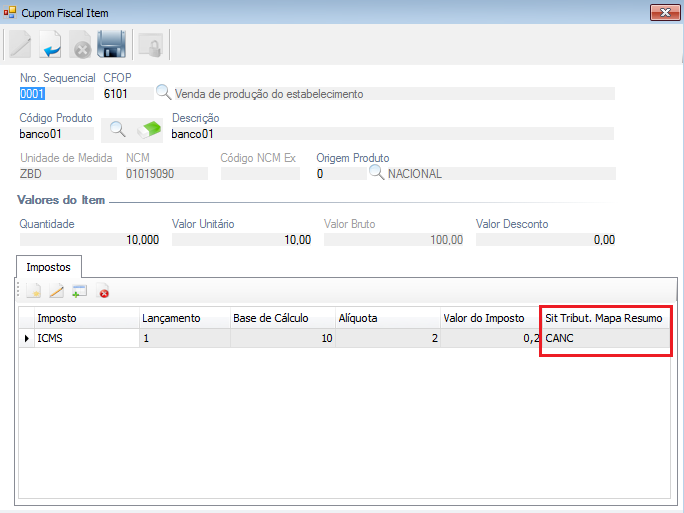684x513 pixels.
Task: Click the NACIONAL description text
Action: (415, 174)
